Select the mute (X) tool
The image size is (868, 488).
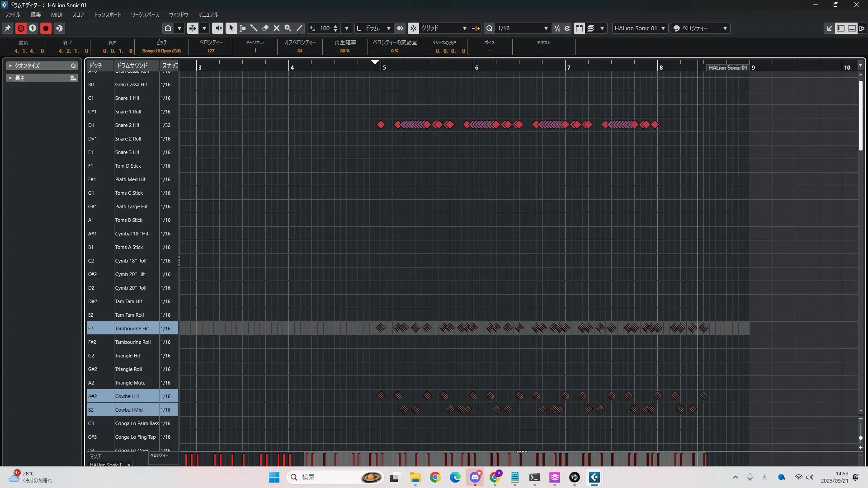(x=277, y=28)
